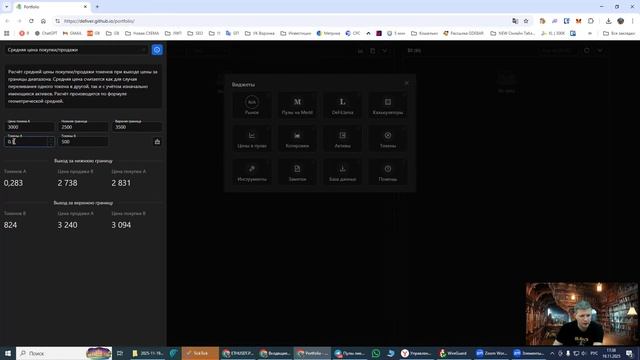
Task: Click the spinner arrows in the Tokens A field
Action: click(51, 141)
